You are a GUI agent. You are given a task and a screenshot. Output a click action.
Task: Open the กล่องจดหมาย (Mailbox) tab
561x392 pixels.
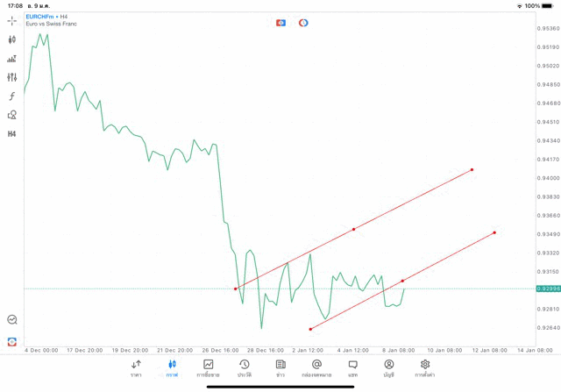pos(316,367)
